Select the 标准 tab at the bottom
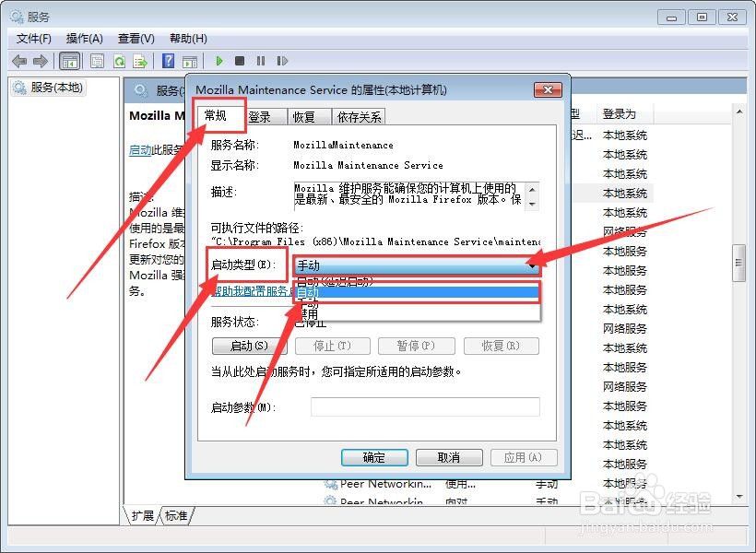 point(176,515)
